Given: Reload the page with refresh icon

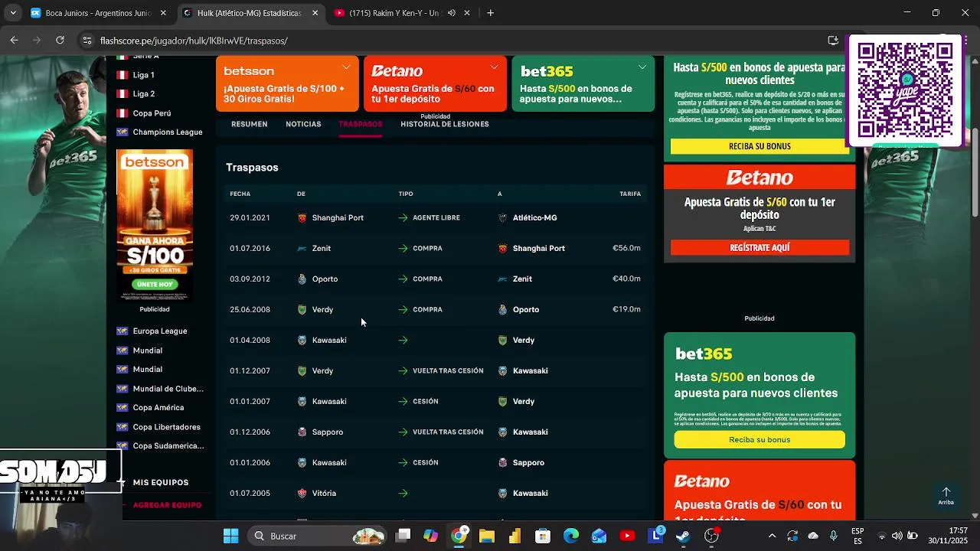Looking at the screenshot, I should [60, 41].
